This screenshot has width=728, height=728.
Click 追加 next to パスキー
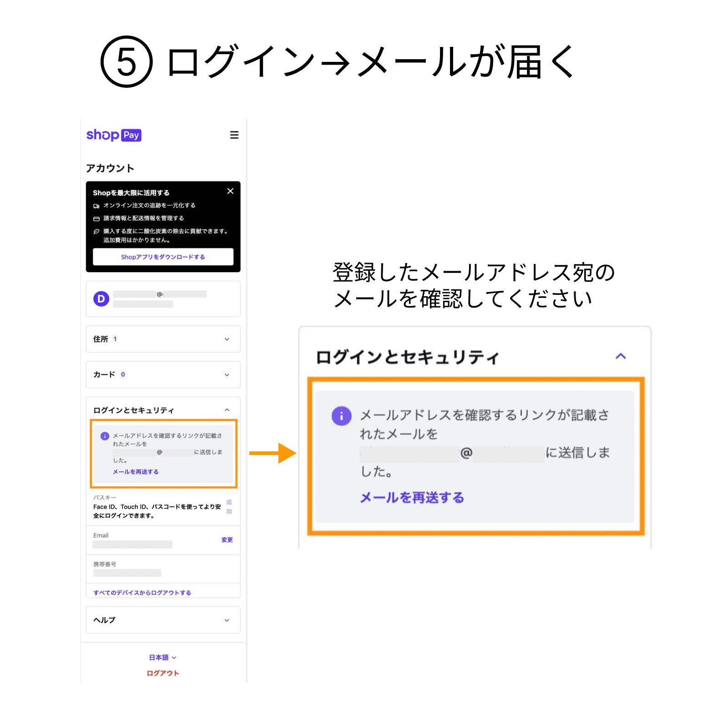click(229, 506)
